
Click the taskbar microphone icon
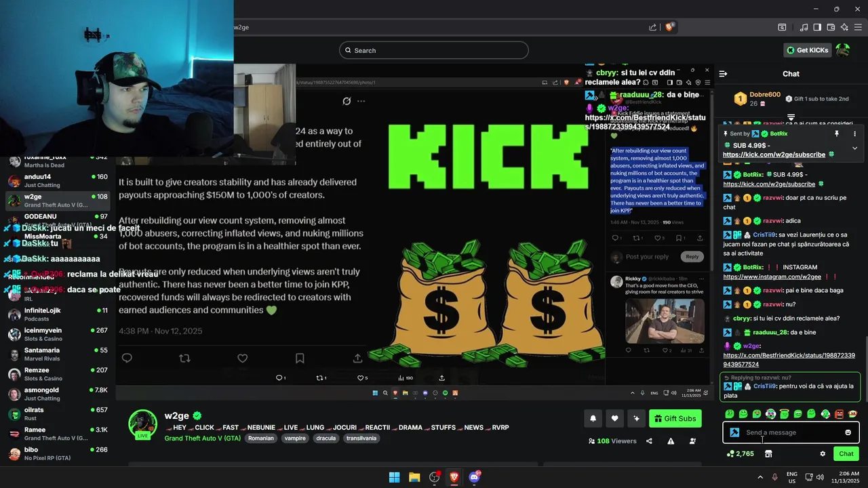[x=774, y=477]
